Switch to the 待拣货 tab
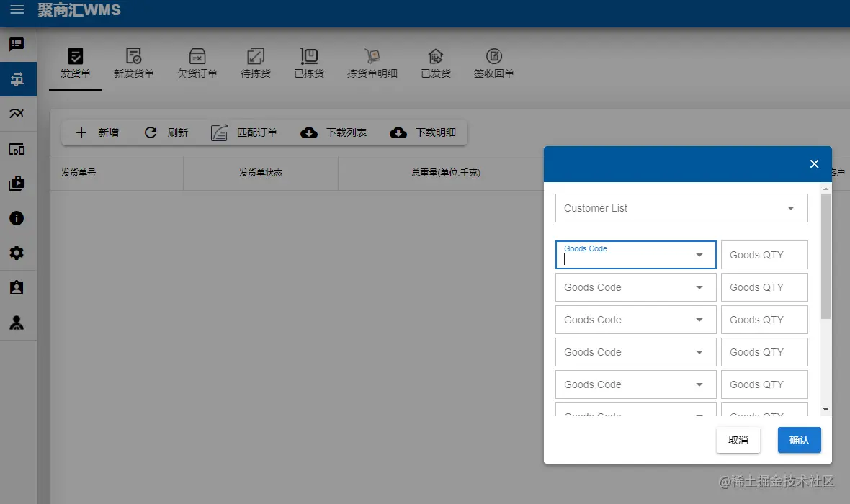 pos(255,63)
